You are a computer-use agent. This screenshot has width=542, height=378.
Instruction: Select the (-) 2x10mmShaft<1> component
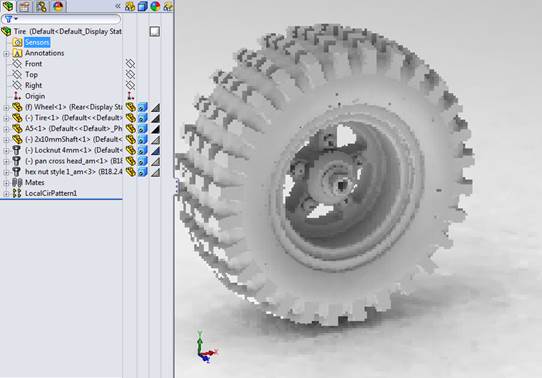pos(73,139)
